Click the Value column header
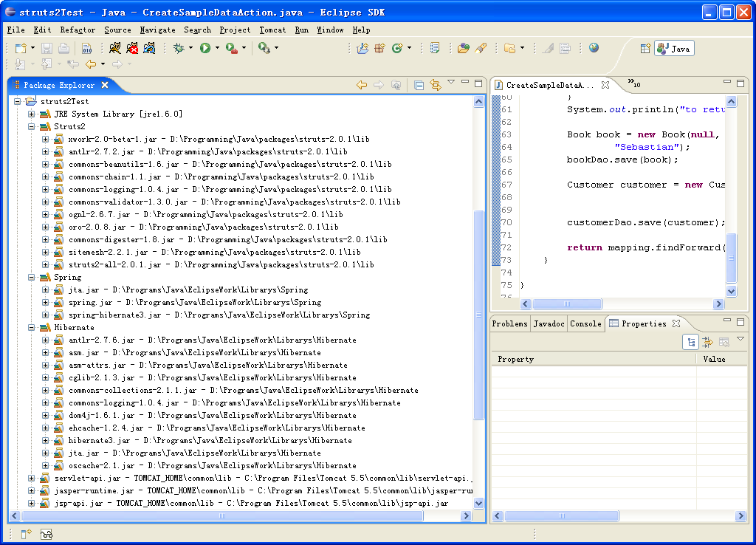Screen dimensions: 756x545 click(x=721, y=359)
